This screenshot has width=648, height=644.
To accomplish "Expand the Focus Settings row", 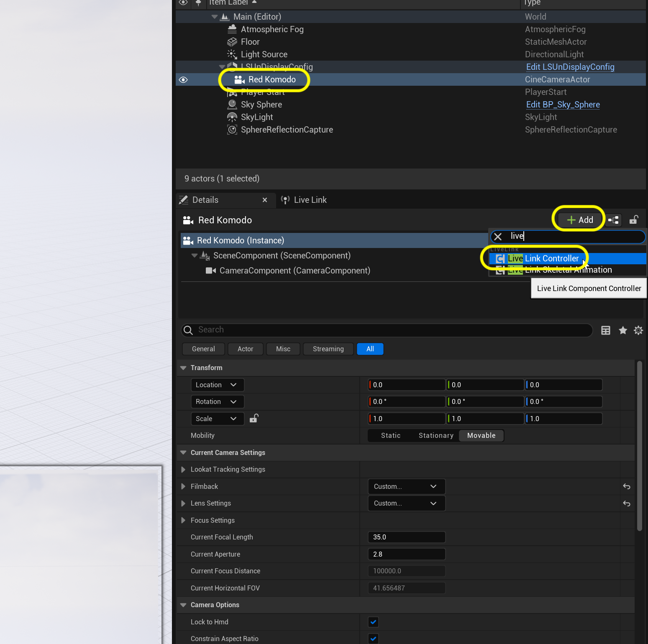I will pos(183,520).
